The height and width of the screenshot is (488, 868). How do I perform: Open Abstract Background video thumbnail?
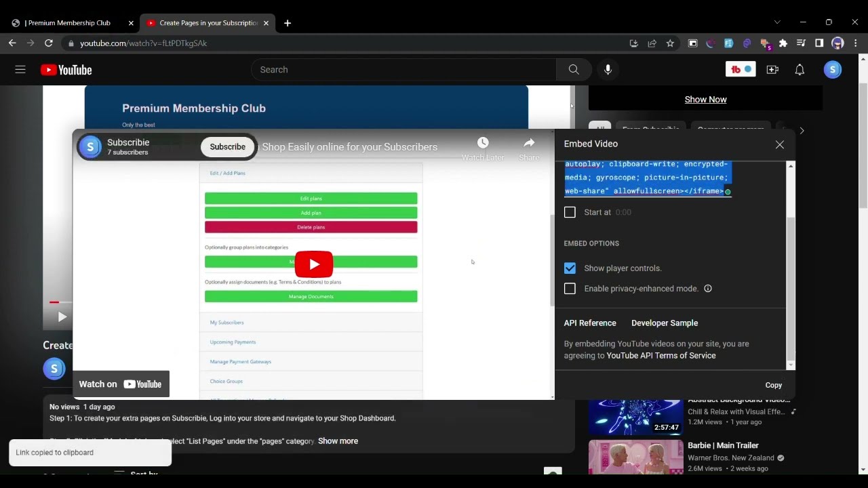click(x=635, y=417)
